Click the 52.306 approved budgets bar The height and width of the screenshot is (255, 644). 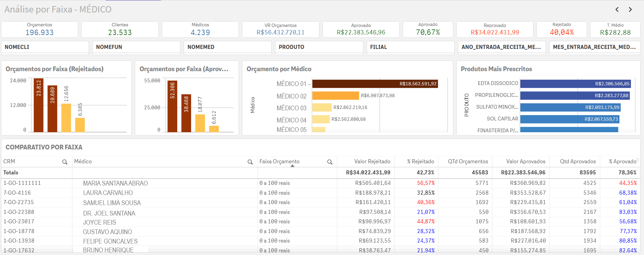(x=172, y=106)
